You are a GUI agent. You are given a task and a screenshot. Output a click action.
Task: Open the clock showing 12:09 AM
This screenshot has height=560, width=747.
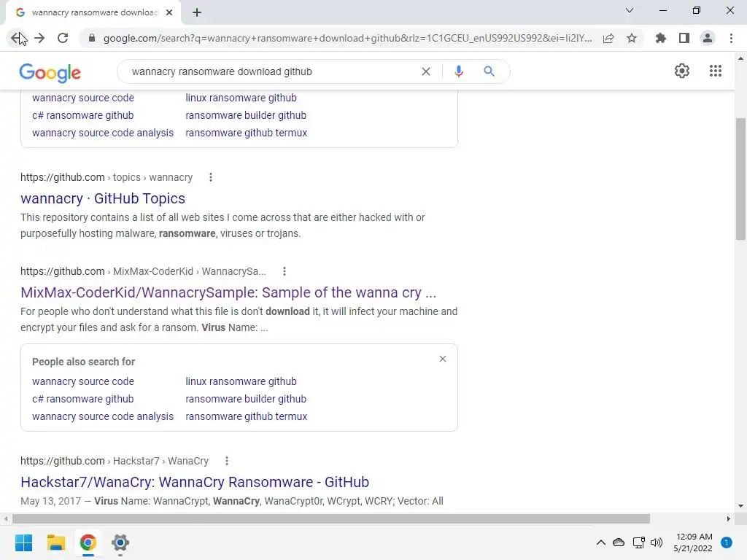click(693, 542)
